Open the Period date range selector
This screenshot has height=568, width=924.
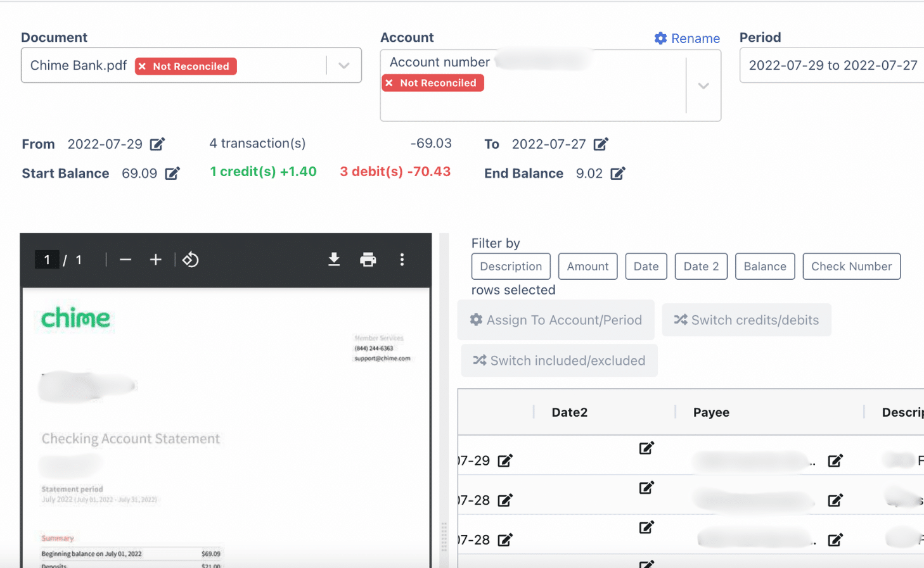pos(832,65)
